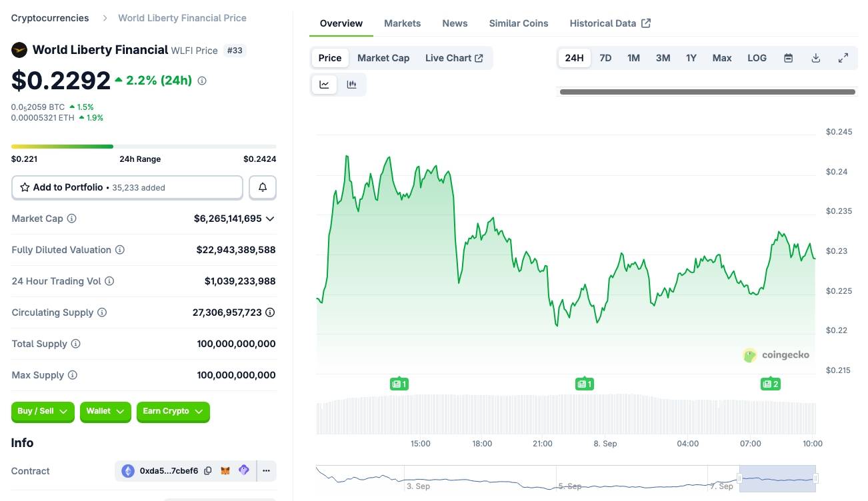
Task: Open first news marker labeled 1
Action: (x=399, y=384)
